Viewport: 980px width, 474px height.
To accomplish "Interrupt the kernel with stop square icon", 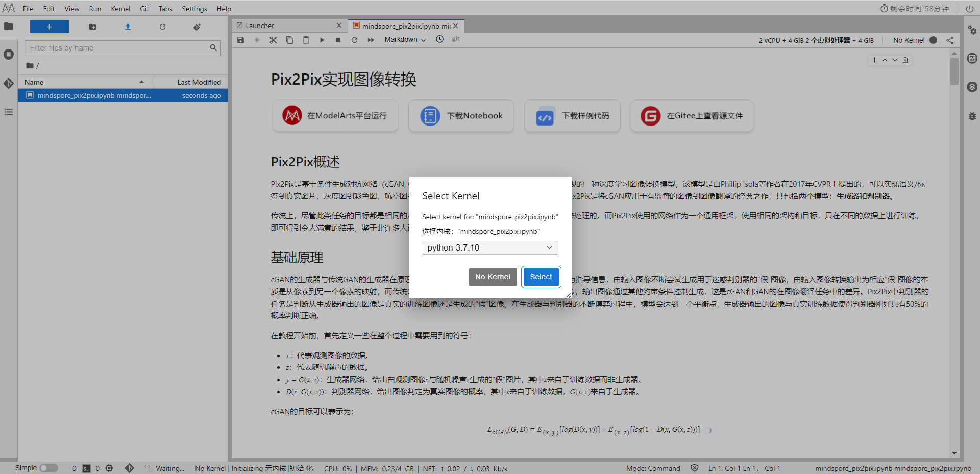I will pos(338,40).
